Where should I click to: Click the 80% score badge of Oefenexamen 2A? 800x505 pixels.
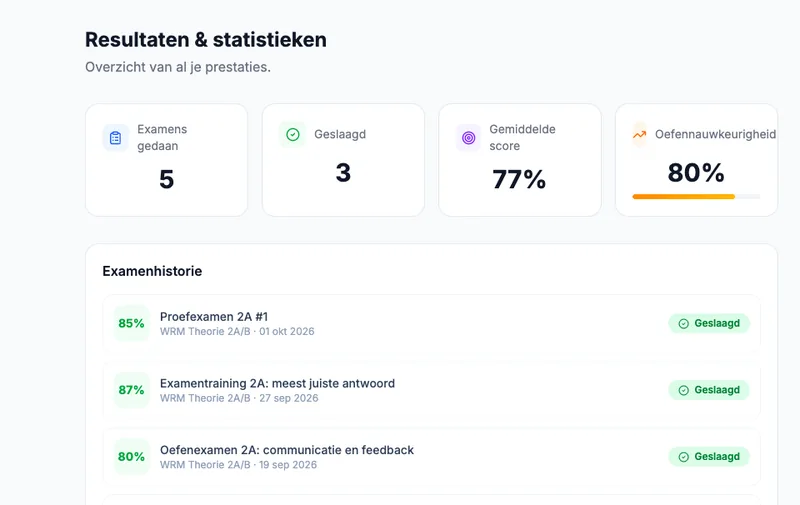pyautogui.click(x=131, y=457)
